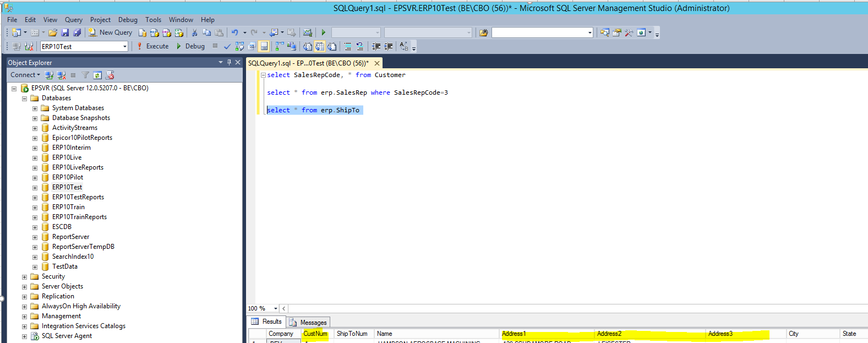This screenshot has height=343, width=868.
Task: Expand the SQL Server Agent node
Action: 24,336
